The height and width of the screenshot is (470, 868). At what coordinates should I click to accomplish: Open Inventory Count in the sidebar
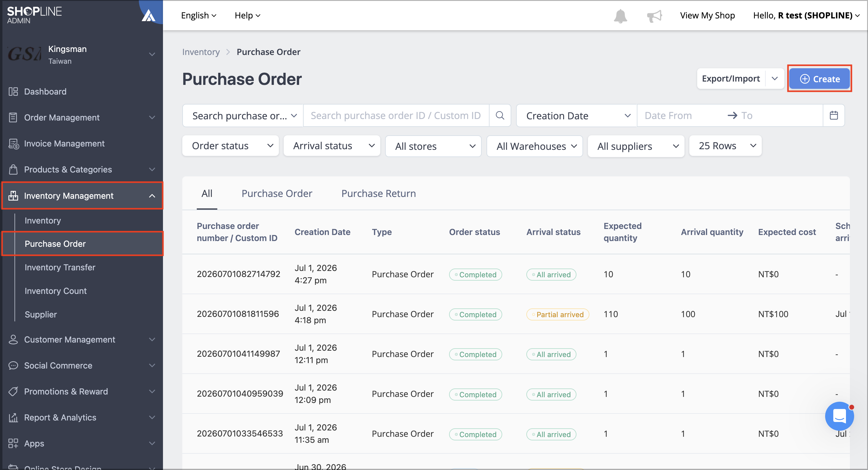pyautogui.click(x=56, y=291)
